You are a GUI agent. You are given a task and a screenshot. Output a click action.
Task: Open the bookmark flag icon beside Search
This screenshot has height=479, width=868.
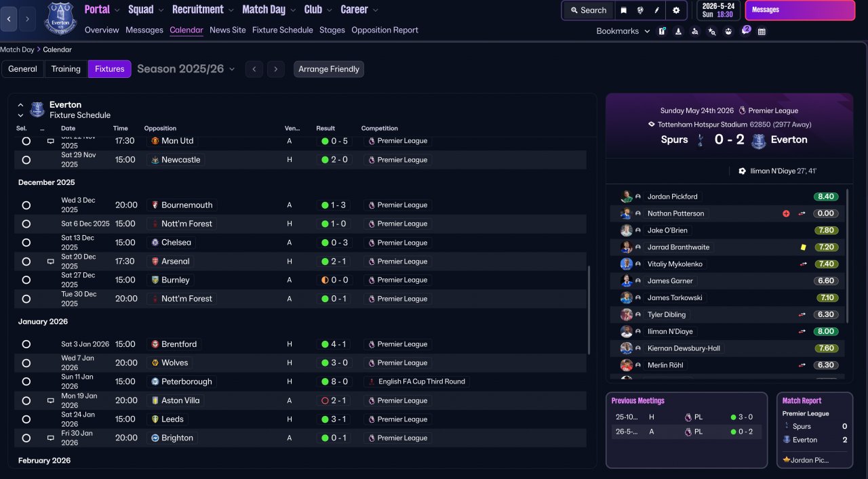(x=624, y=10)
